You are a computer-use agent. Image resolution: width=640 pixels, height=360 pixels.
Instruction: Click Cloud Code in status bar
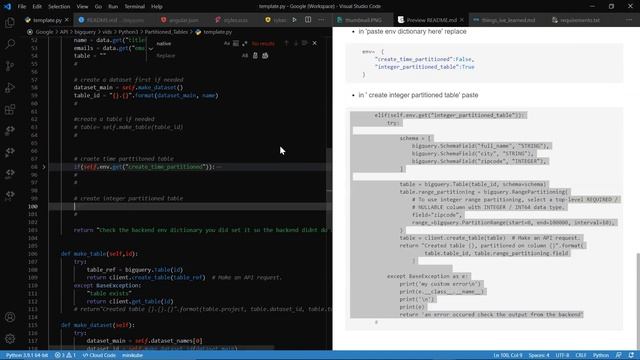point(99,355)
